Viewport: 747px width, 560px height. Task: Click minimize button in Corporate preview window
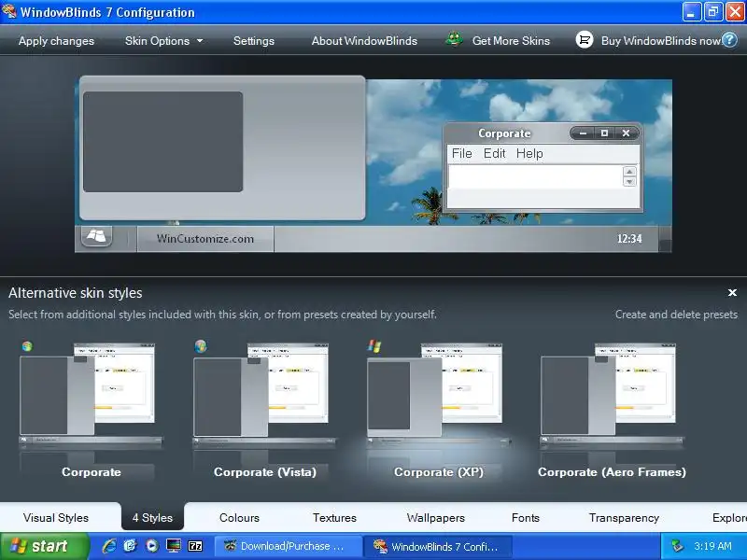(x=583, y=133)
